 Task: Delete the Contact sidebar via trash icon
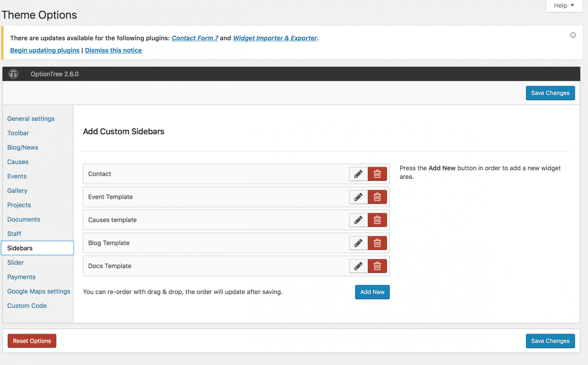click(x=377, y=174)
